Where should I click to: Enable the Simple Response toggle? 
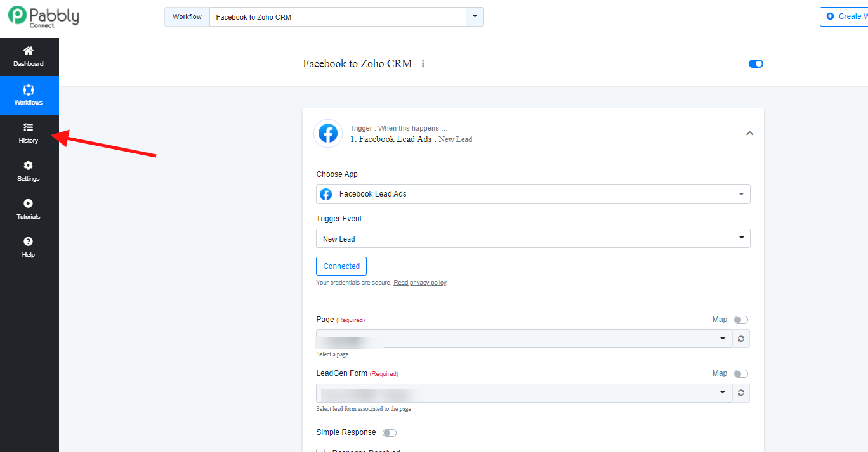point(390,433)
